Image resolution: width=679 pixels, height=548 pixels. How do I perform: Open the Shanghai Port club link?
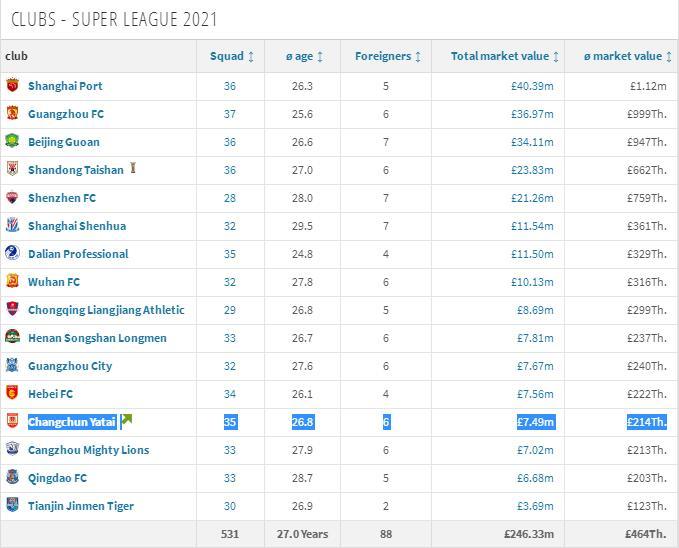[65, 86]
